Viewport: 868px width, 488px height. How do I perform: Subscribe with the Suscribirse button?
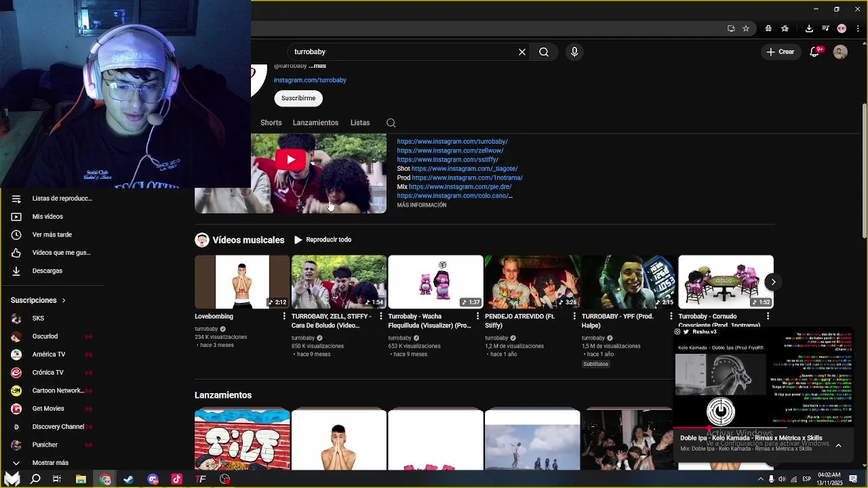(298, 98)
